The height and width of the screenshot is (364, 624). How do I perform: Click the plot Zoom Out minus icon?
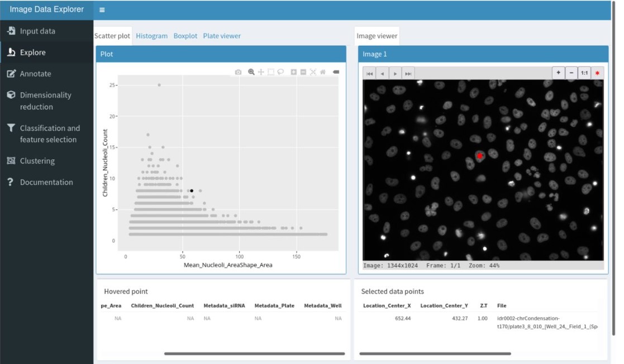(x=303, y=72)
